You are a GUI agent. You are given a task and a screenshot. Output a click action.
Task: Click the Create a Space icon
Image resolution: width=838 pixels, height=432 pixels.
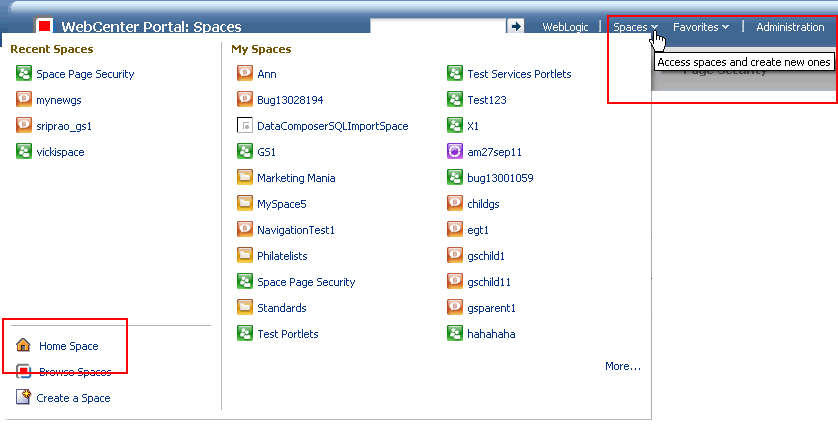(x=24, y=397)
